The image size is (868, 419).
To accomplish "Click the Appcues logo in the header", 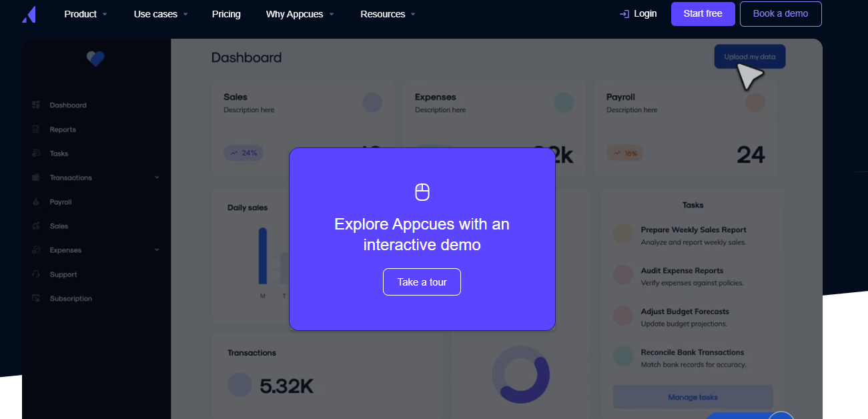I will 28,14.
